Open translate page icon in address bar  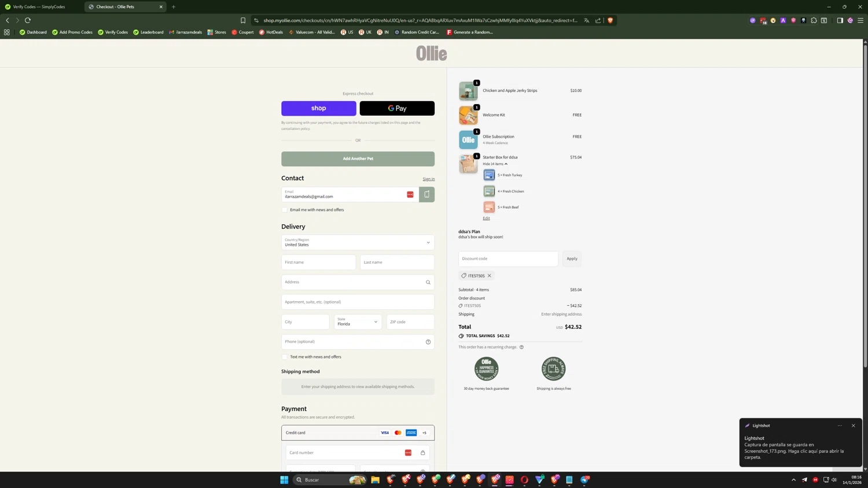(587, 20)
